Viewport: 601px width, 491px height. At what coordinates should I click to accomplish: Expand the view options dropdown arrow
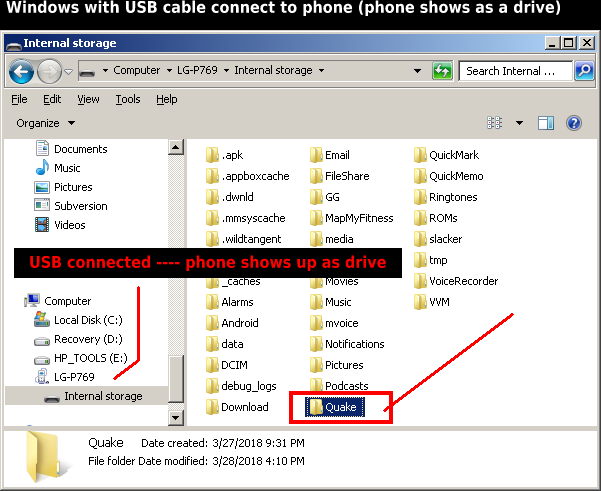click(519, 123)
